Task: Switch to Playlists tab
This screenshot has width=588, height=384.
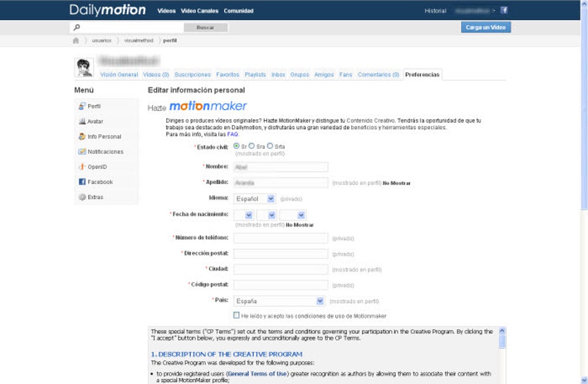Action: (x=255, y=74)
